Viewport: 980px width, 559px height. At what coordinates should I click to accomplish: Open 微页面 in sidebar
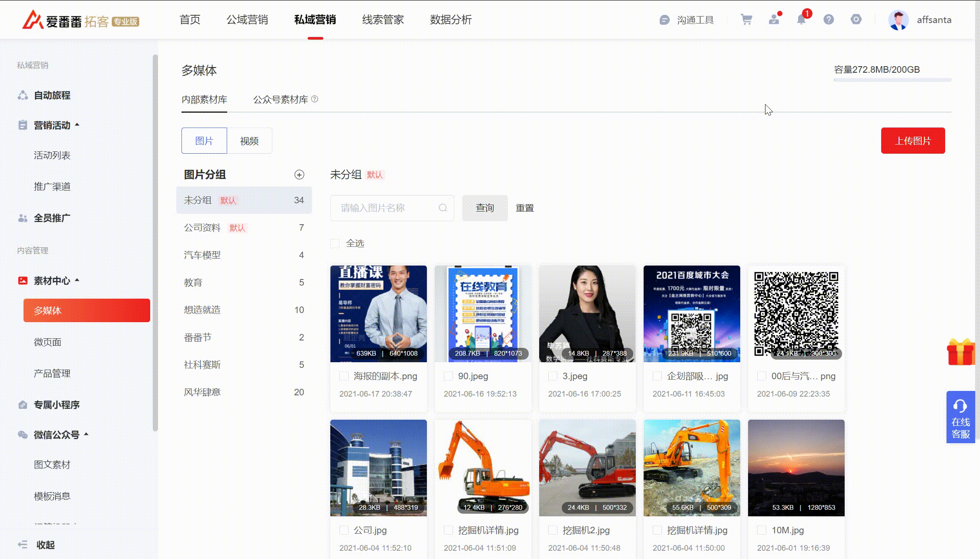(47, 342)
